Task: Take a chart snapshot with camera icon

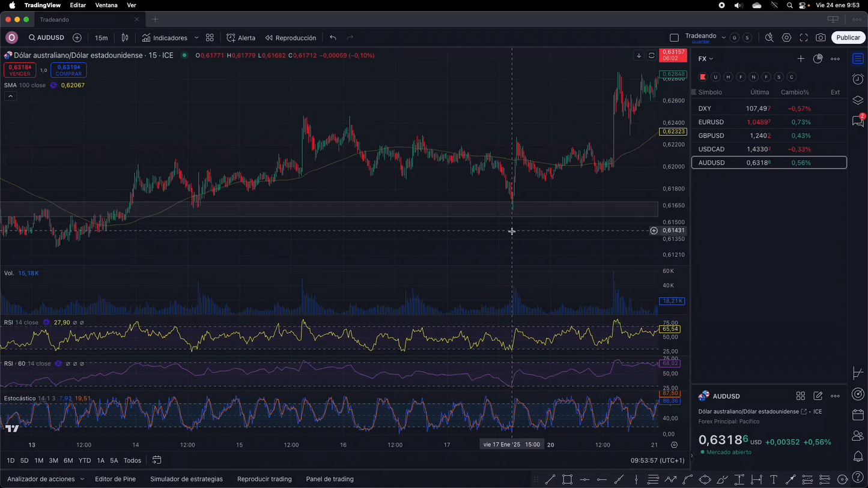Action: (821, 38)
